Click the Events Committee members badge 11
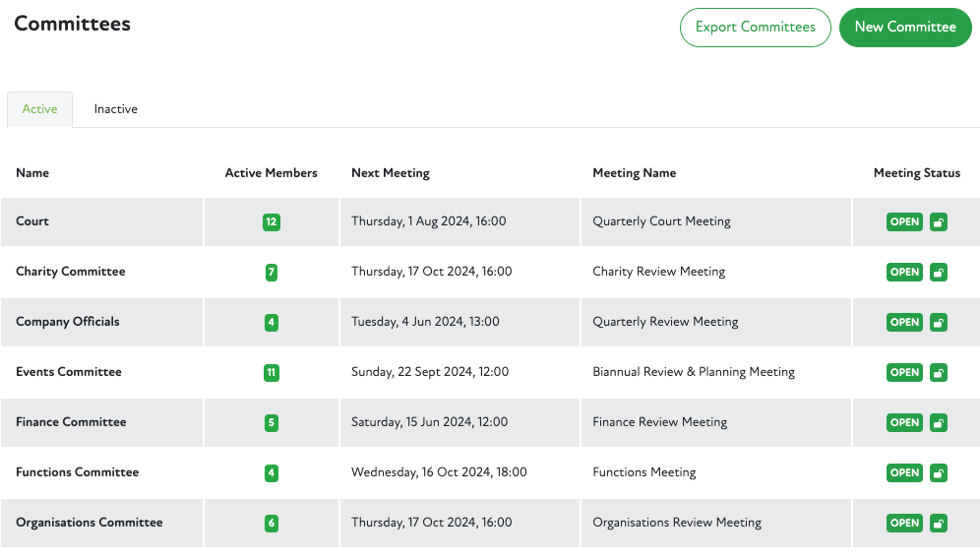Image resolution: width=980 pixels, height=560 pixels. [272, 373]
